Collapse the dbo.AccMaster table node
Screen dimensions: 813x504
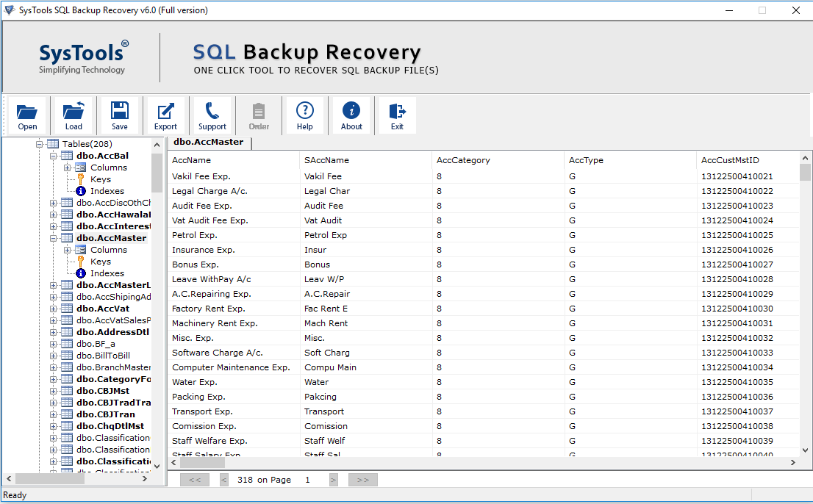coord(54,238)
